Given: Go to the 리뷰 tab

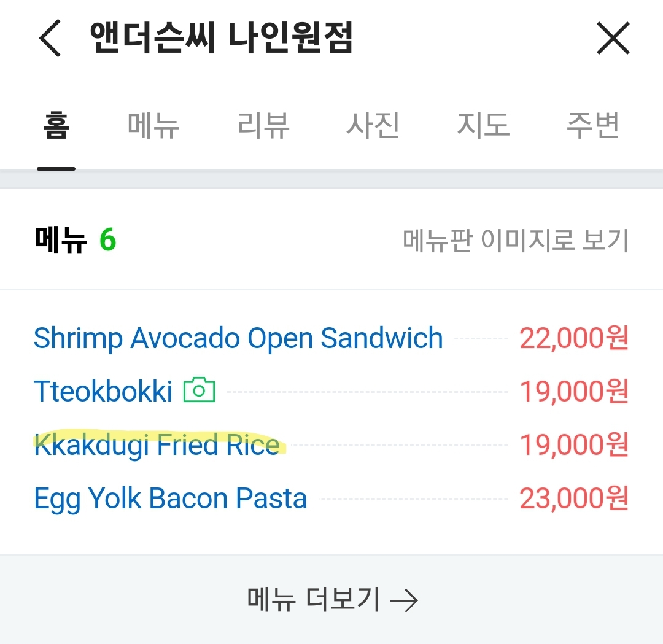Looking at the screenshot, I should pos(263,126).
